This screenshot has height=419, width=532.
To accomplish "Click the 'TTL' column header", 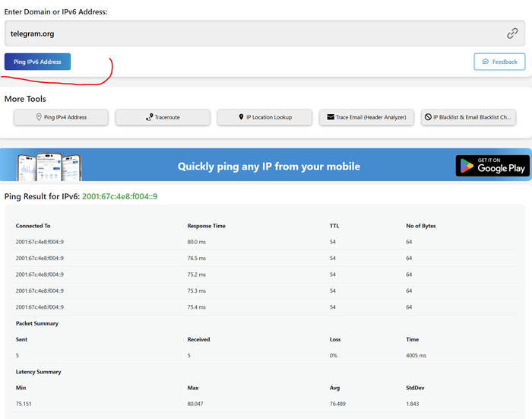I will pyautogui.click(x=334, y=226).
